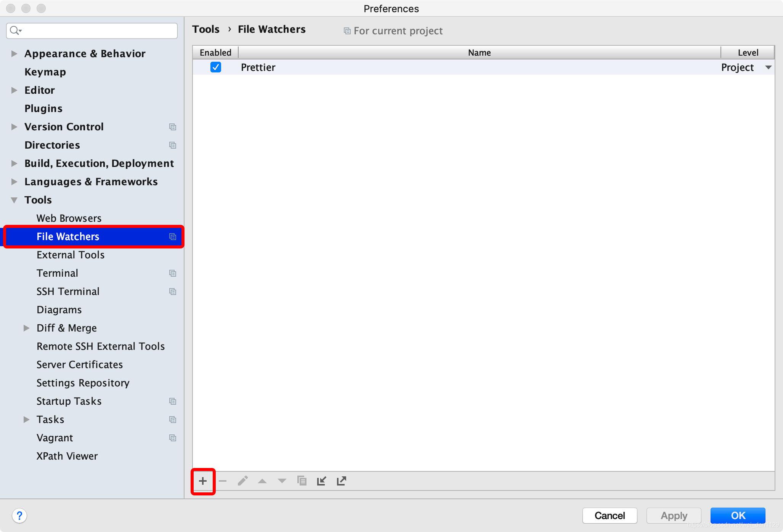Screen dimensions: 783x532
Task: Select the Prettier row name
Action: [258, 67]
